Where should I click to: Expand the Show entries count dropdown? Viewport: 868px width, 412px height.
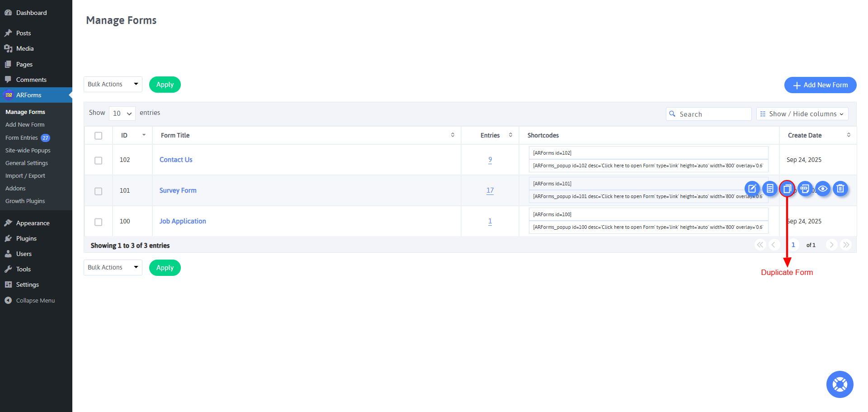(x=122, y=114)
